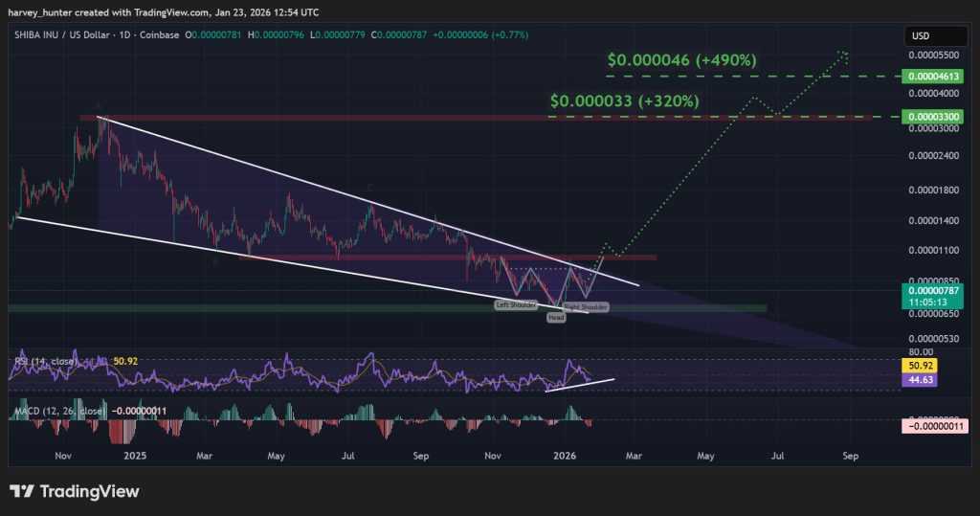Select the 1D interval in the chart legend

pyautogui.click(x=126, y=35)
